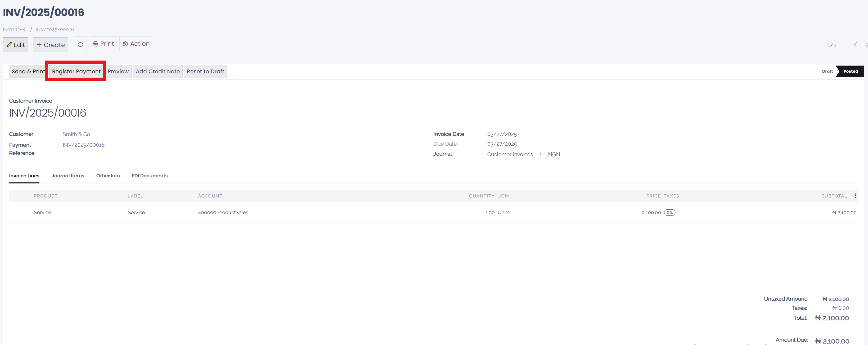Click the Register Payment button
The image size is (868, 345).
click(x=76, y=71)
